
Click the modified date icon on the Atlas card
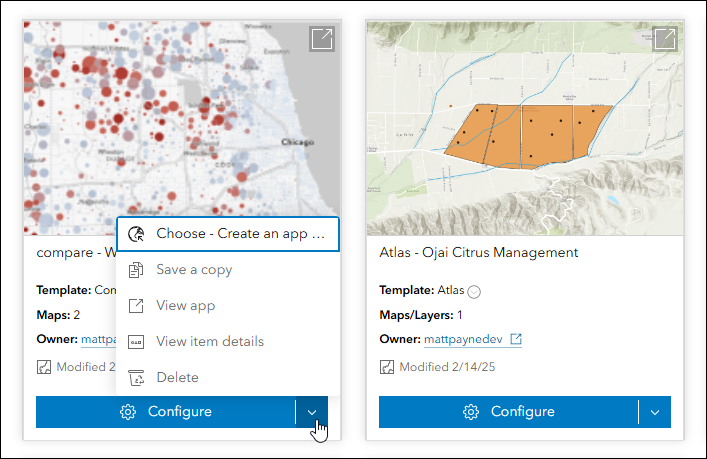click(x=387, y=367)
